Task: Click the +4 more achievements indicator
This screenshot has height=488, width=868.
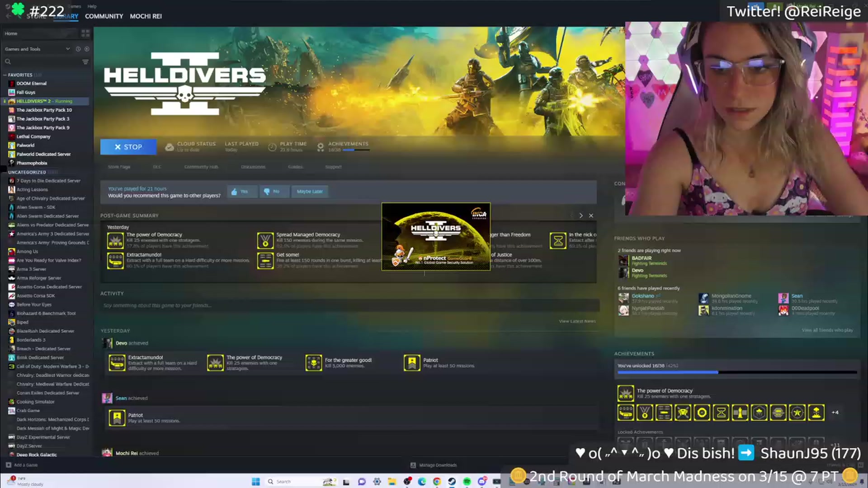Action: click(835, 413)
